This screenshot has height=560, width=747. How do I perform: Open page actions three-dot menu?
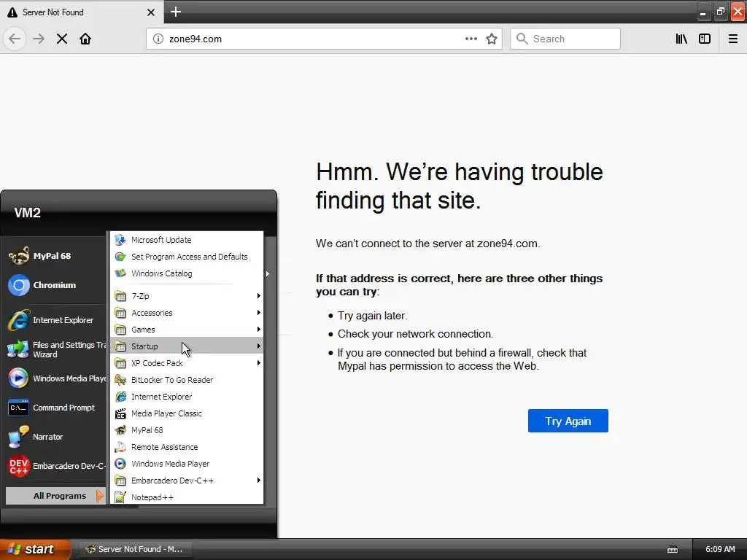click(x=471, y=39)
